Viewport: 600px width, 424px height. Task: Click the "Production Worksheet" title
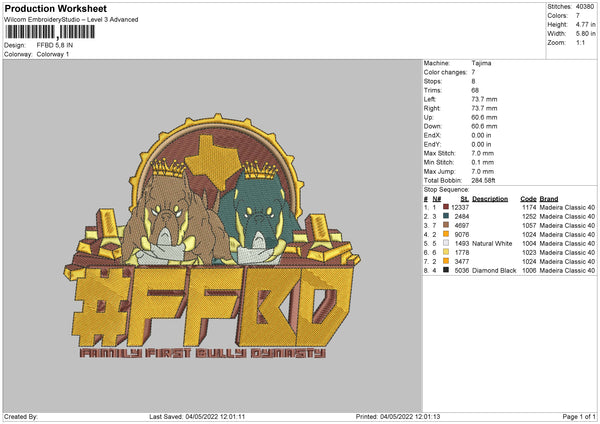[x=55, y=8]
